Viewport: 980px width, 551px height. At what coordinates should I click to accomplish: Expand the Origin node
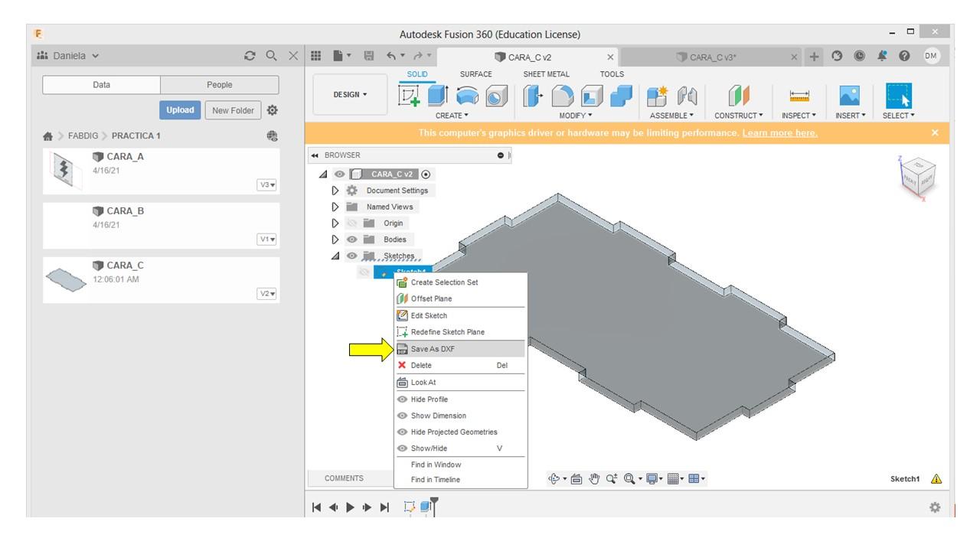point(335,223)
